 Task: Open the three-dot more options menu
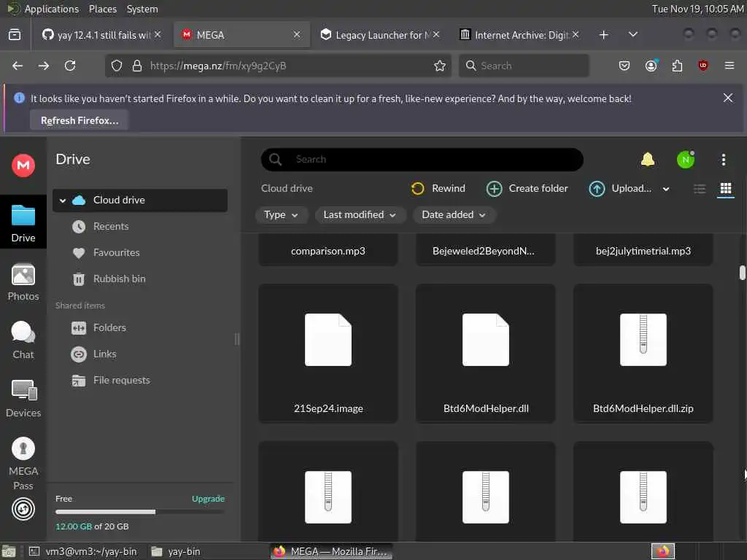(723, 160)
